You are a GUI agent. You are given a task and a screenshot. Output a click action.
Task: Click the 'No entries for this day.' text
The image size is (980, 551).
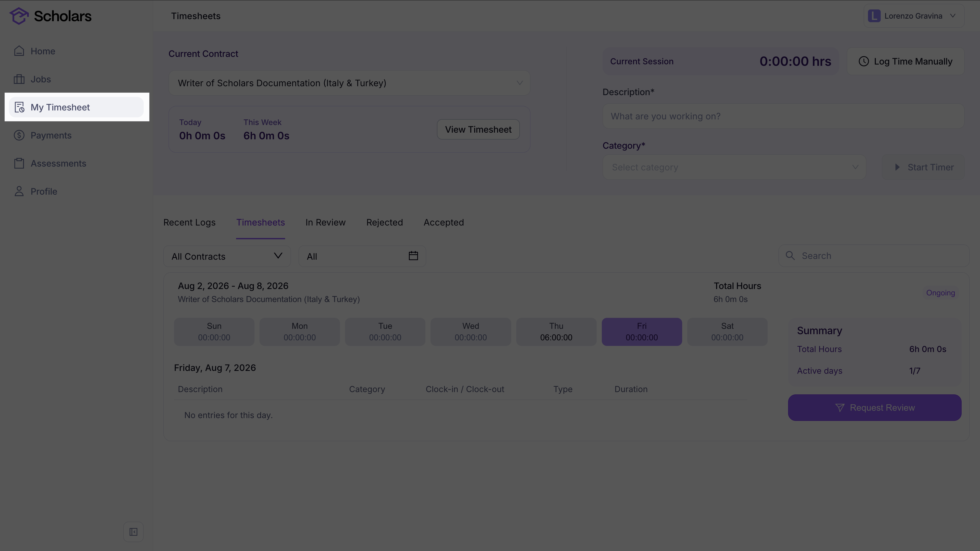[228, 415]
